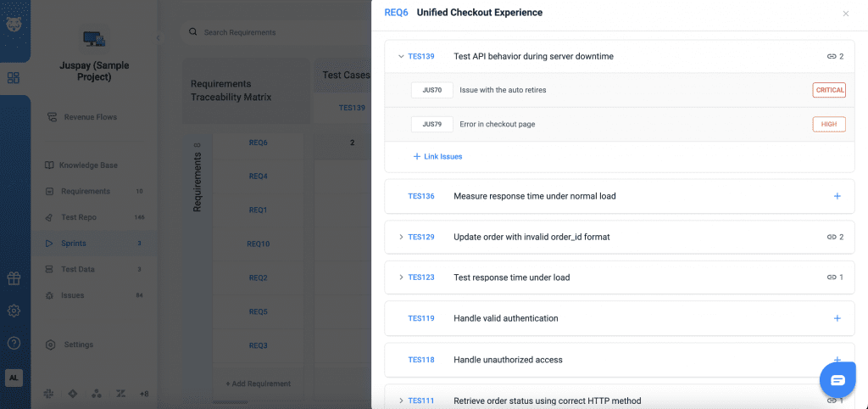This screenshot has width=868, height=409.
Task: Click the Link Issues link
Action: coord(437,156)
